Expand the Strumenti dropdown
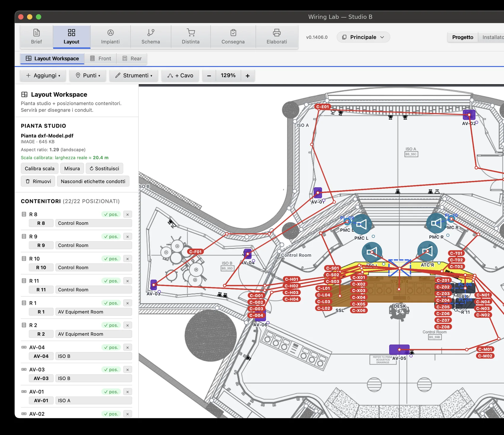504x435 pixels. click(x=134, y=76)
